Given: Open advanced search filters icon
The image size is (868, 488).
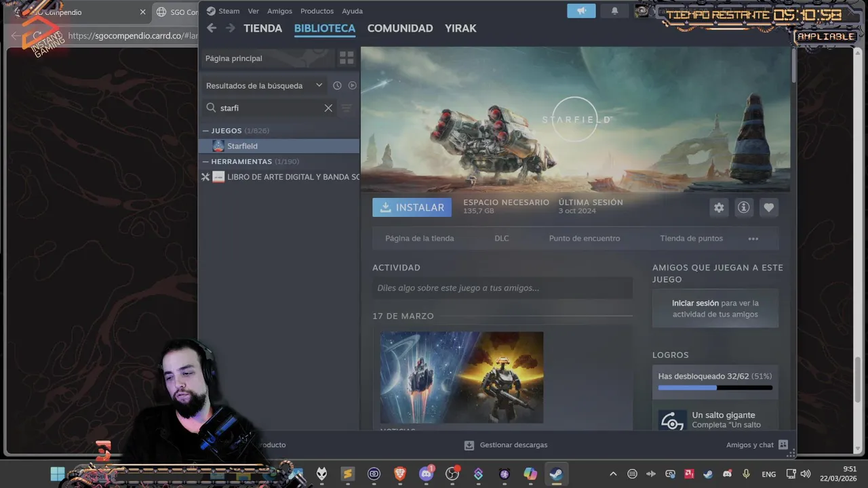Looking at the screenshot, I should (347, 108).
